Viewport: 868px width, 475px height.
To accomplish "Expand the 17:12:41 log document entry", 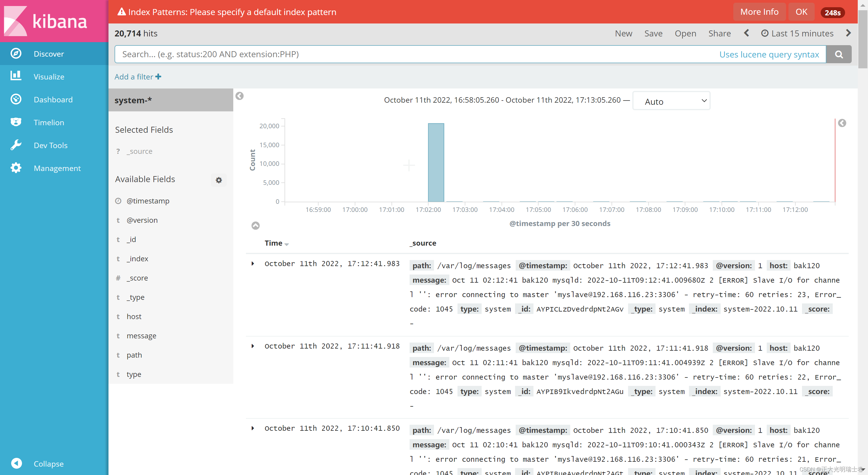I will pos(253,264).
